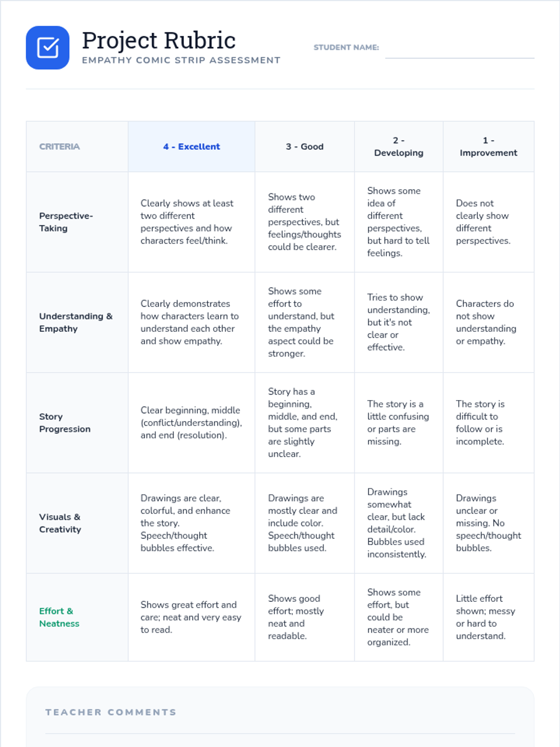Viewport: 560px width, 747px height.
Task: Click the "1 - Improvement" column header
Action: (488, 147)
